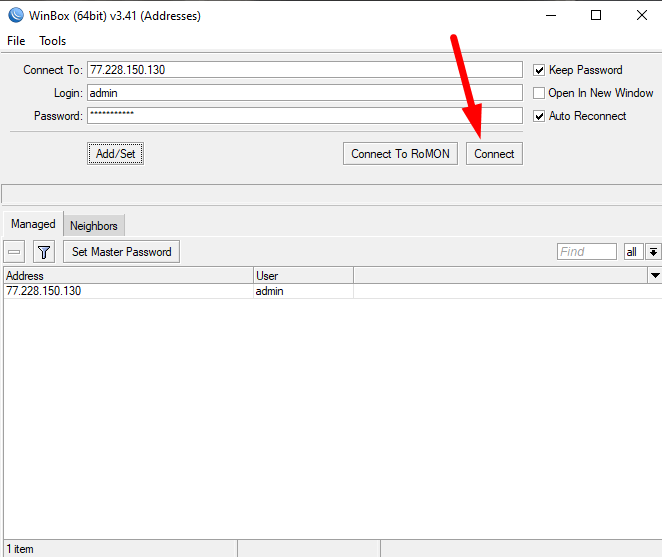The image size is (662, 557).
Task: Click the remove (minus) button in Managed toolbar
Action: (14, 252)
